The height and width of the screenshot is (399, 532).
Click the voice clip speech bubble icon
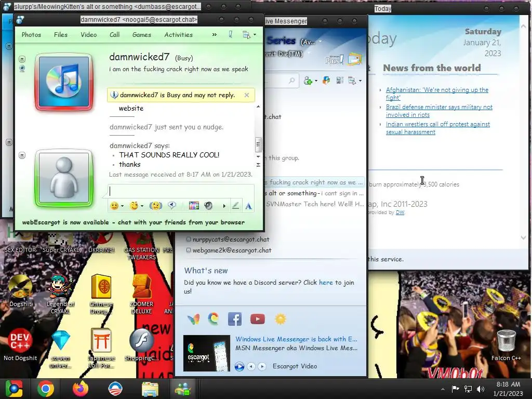172,206
